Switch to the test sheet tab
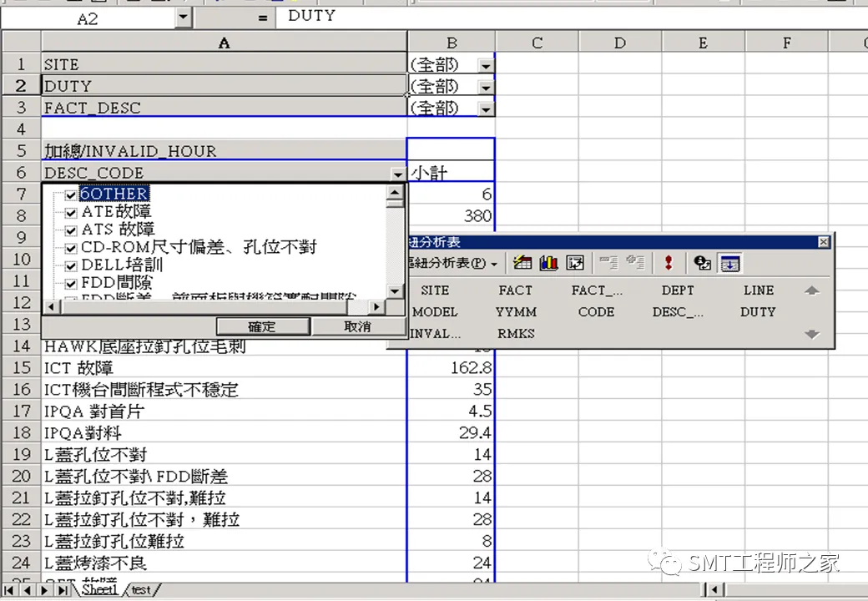This screenshot has height=601, width=868. [x=140, y=590]
